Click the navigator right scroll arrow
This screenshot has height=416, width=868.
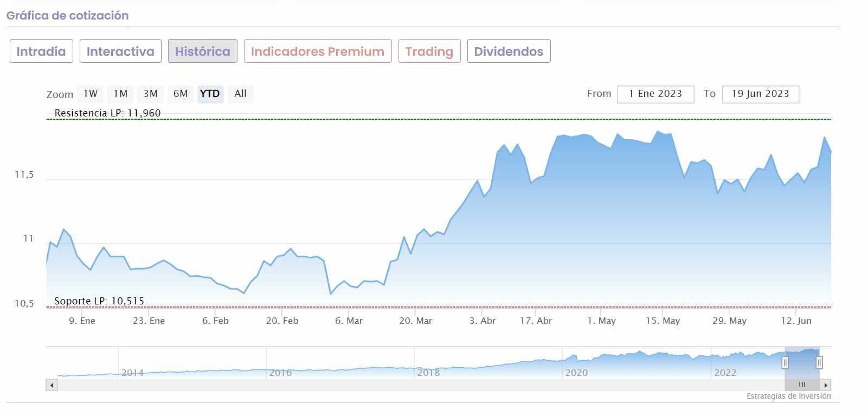click(825, 385)
